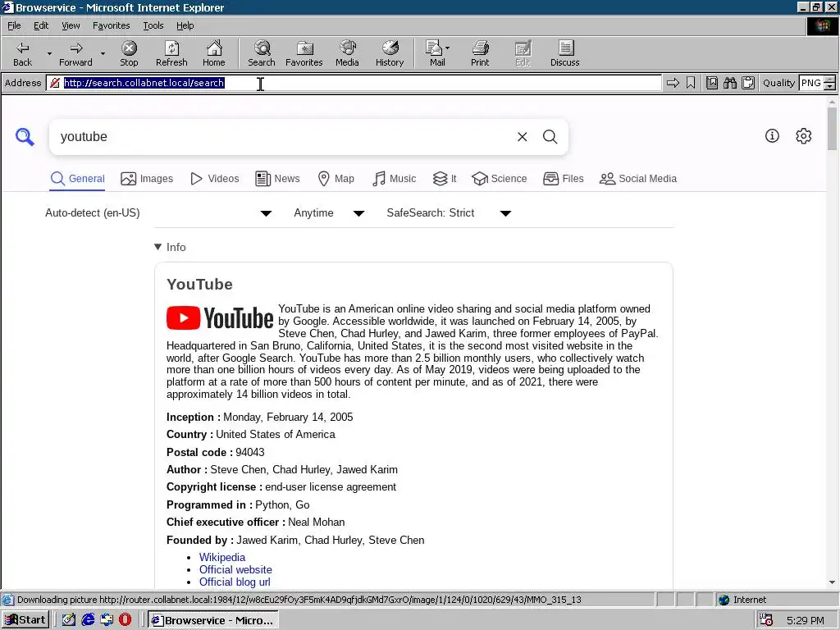Open the Tools menu

[153, 25]
